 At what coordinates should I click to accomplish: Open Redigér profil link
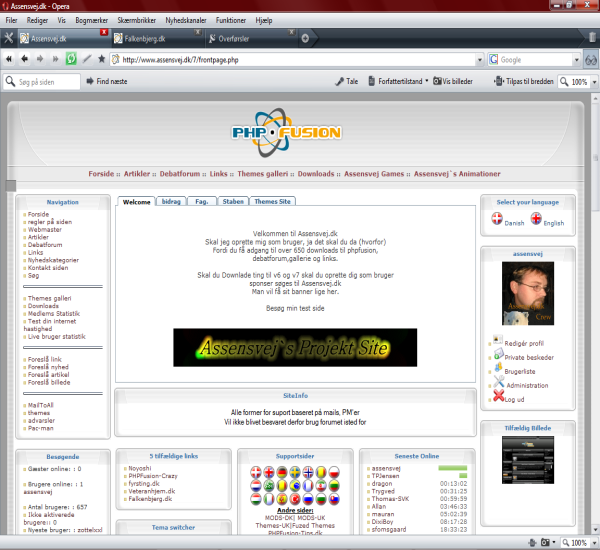tap(524, 343)
